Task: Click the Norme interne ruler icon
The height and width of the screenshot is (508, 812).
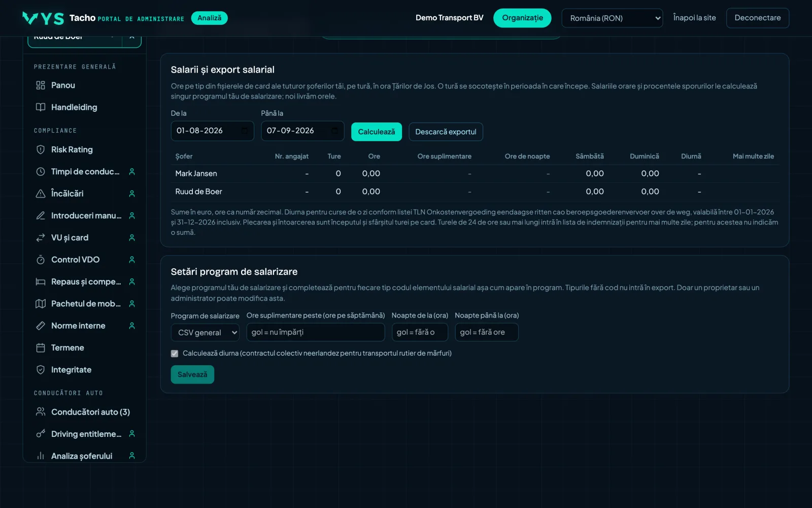Action: coord(41,326)
